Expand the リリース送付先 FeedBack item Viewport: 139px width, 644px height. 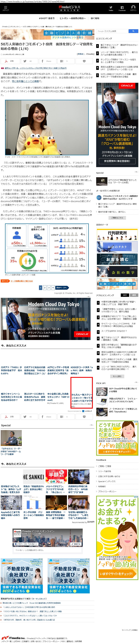(x=105, y=471)
